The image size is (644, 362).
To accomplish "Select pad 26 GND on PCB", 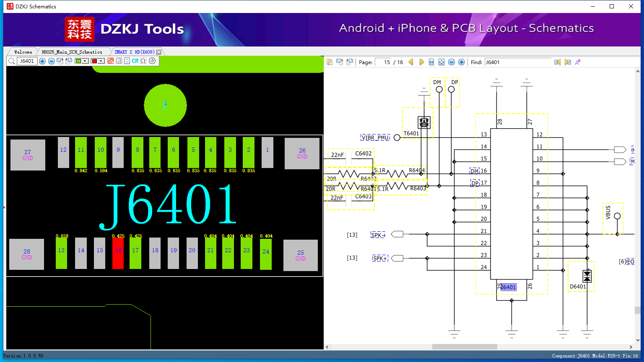I will click(x=302, y=153).
